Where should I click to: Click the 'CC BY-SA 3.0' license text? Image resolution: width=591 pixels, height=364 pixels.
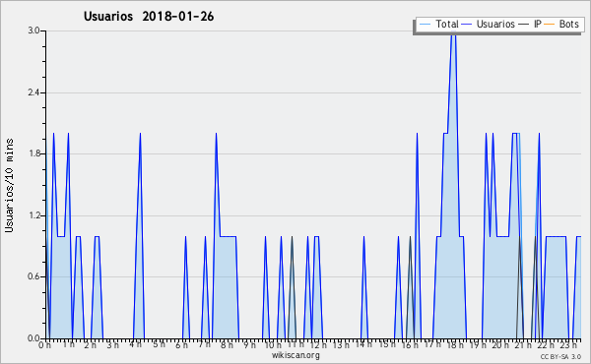[560, 357]
